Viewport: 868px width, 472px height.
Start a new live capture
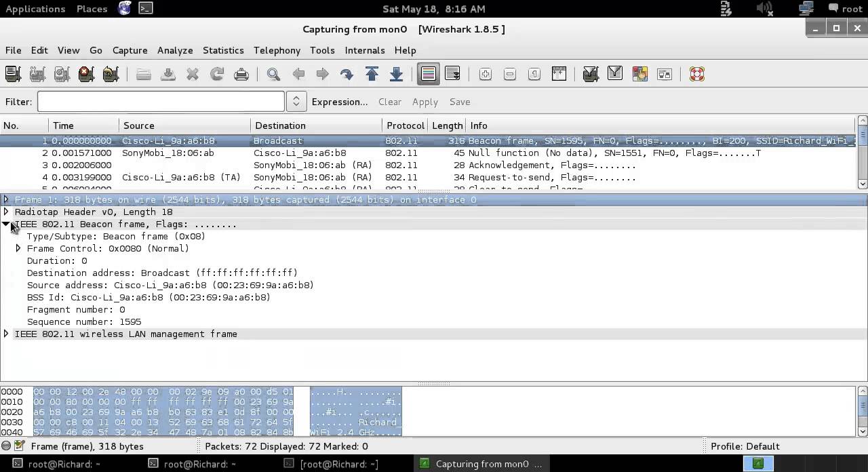tap(62, 74)
